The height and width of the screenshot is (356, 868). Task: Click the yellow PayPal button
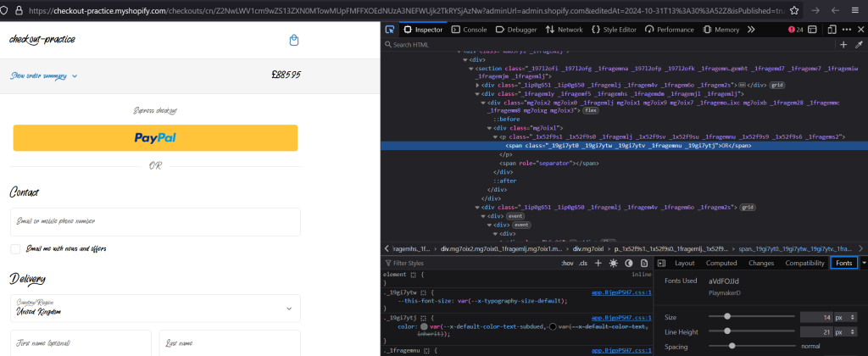[155, 137]
